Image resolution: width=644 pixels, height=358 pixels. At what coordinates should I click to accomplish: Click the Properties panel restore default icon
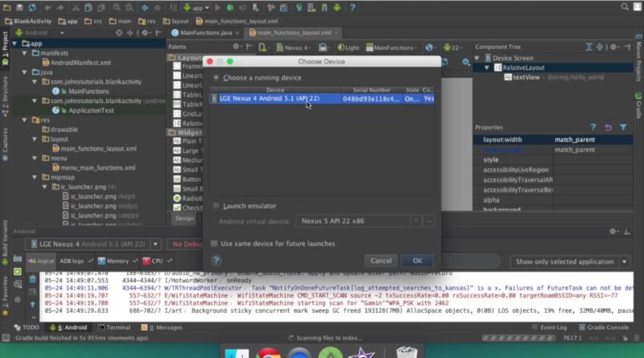608,127
